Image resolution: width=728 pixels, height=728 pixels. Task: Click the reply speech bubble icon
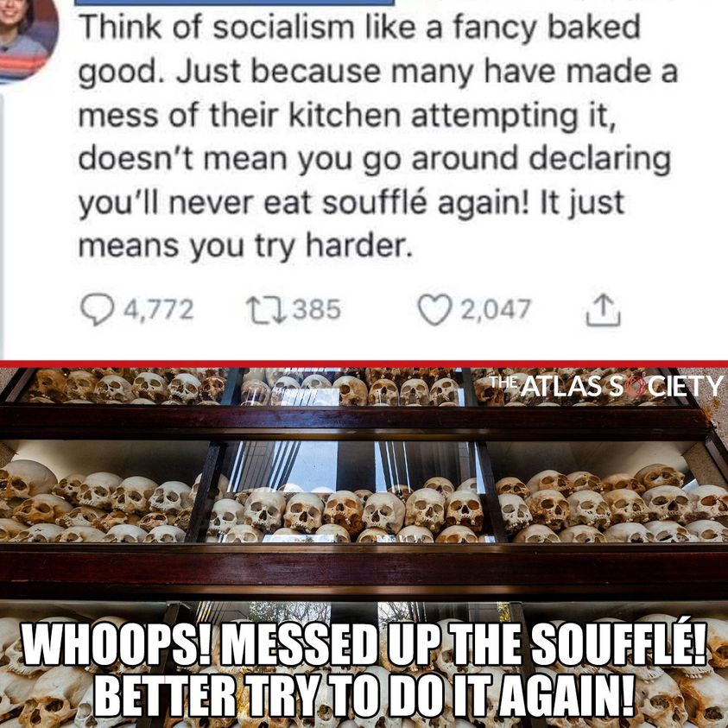click(97, 310)
